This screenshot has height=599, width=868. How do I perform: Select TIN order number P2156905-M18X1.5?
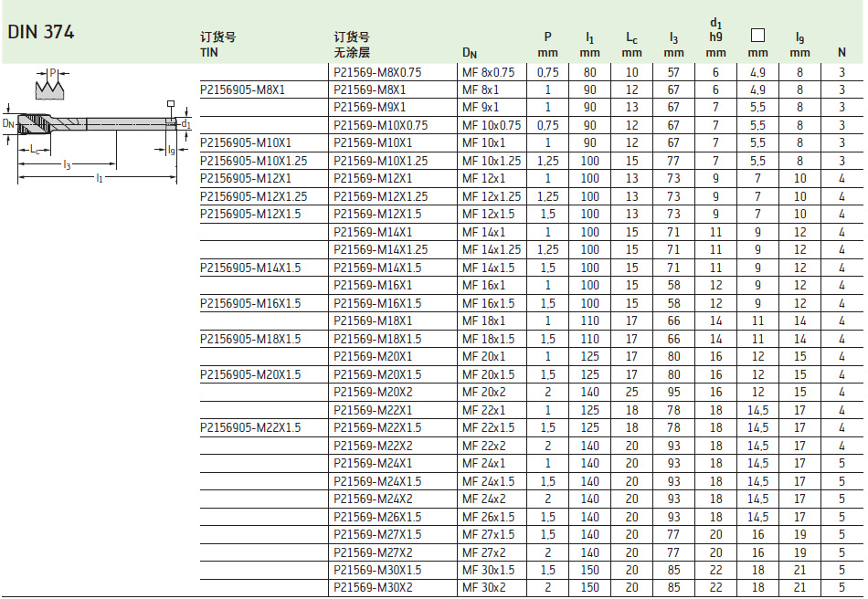250,339
